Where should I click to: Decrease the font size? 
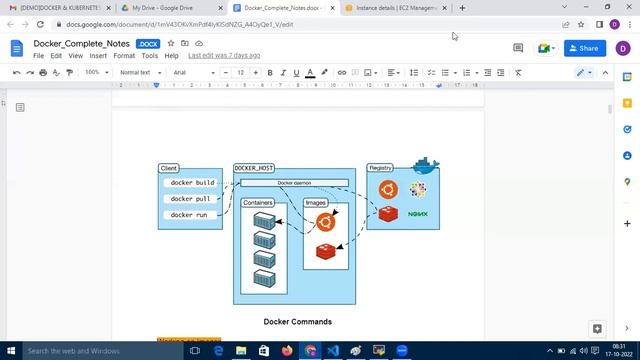(226, 73)
